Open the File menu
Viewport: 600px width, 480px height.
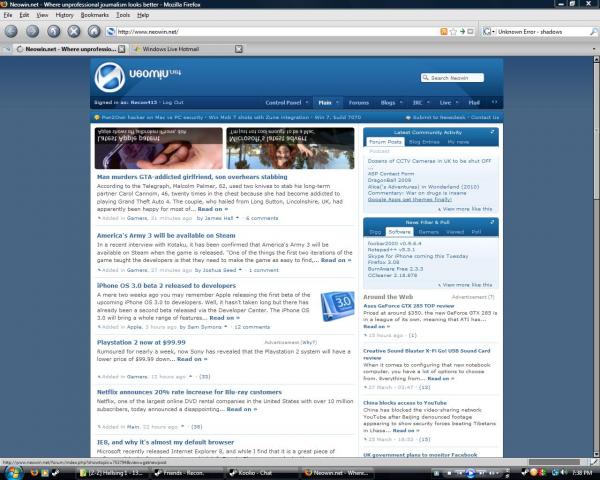tap(8, 15)
